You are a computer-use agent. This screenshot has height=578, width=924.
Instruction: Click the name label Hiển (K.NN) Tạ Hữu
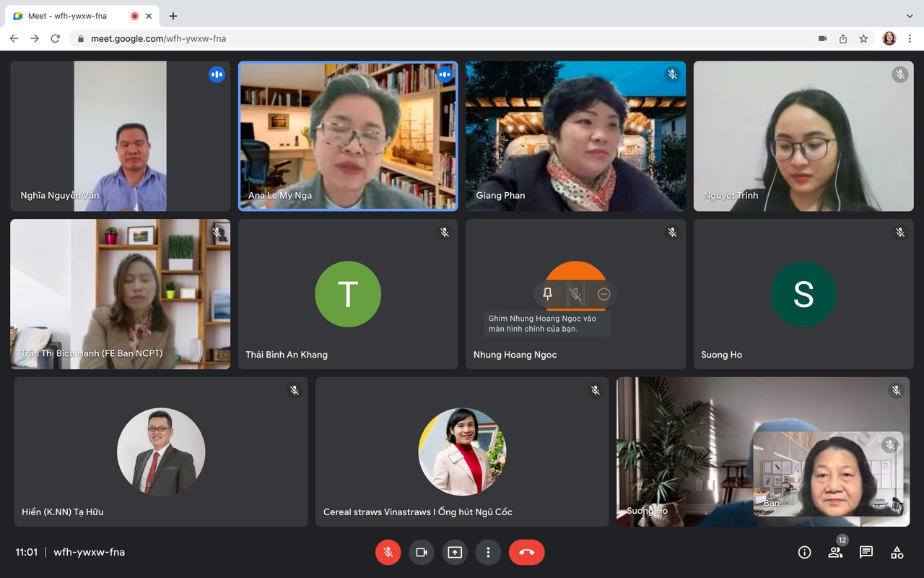coord(63,512)
